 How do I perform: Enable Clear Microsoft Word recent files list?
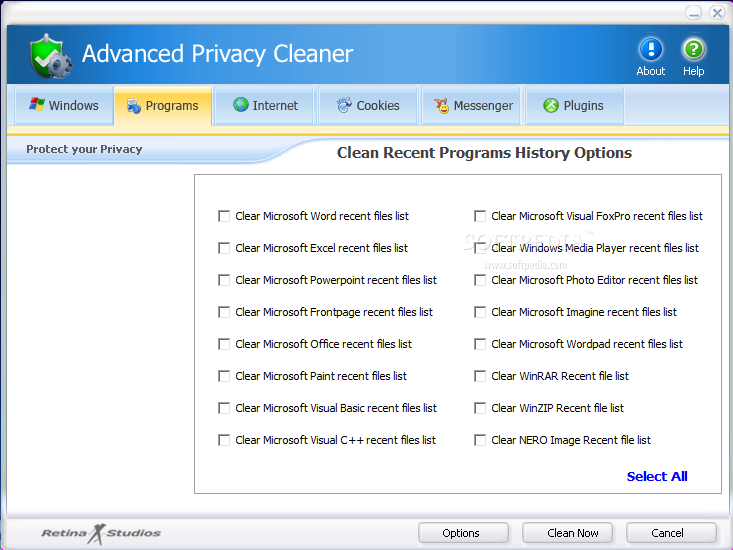[x=224, y=216]
